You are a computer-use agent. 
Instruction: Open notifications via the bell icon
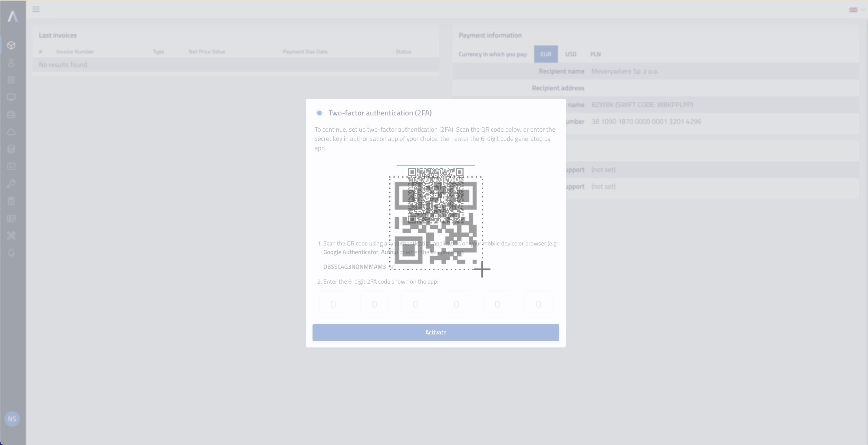tap(11, 253)
